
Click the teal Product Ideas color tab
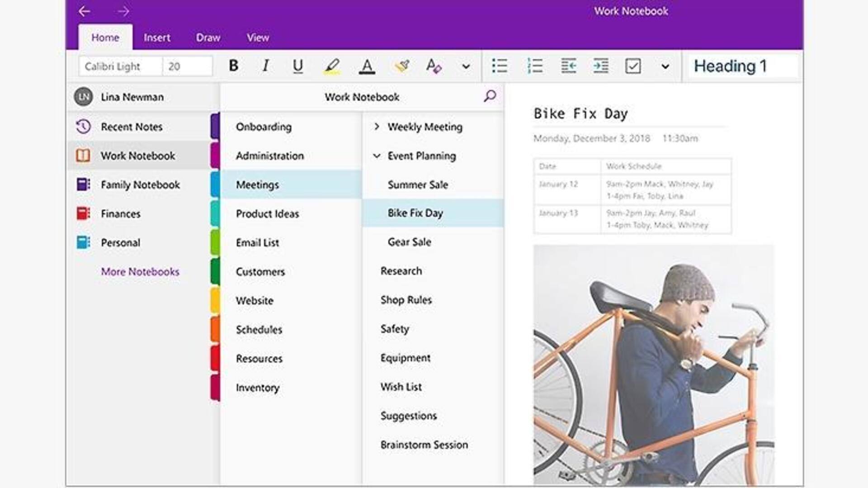[x=215, y=213]
